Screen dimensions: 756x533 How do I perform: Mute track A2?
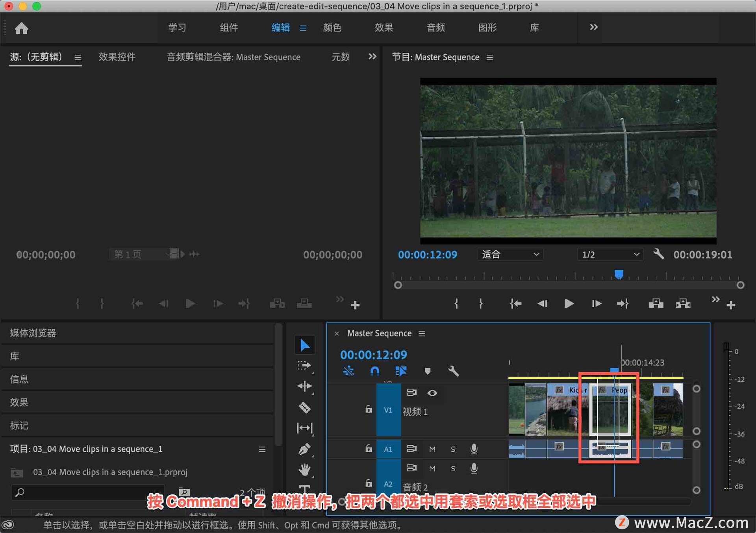(x=432, y=468)
